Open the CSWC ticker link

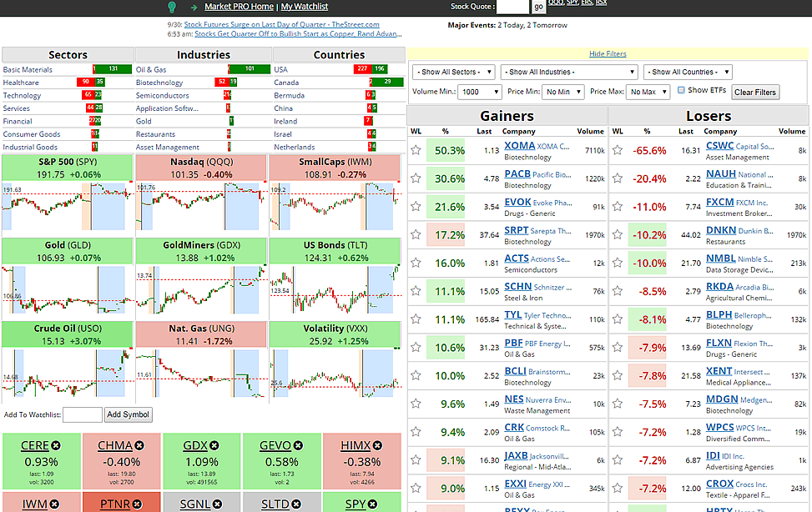(x=720, y=146)
